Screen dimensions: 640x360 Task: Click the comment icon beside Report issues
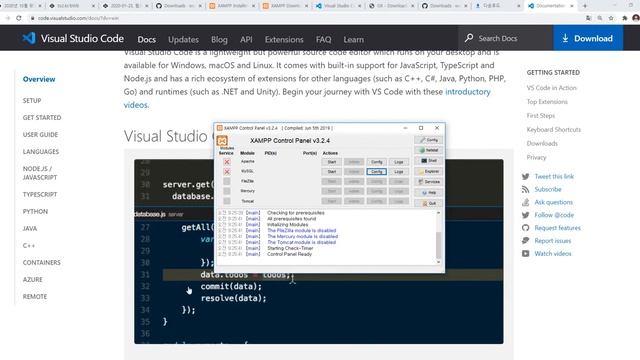pos(526,241)
